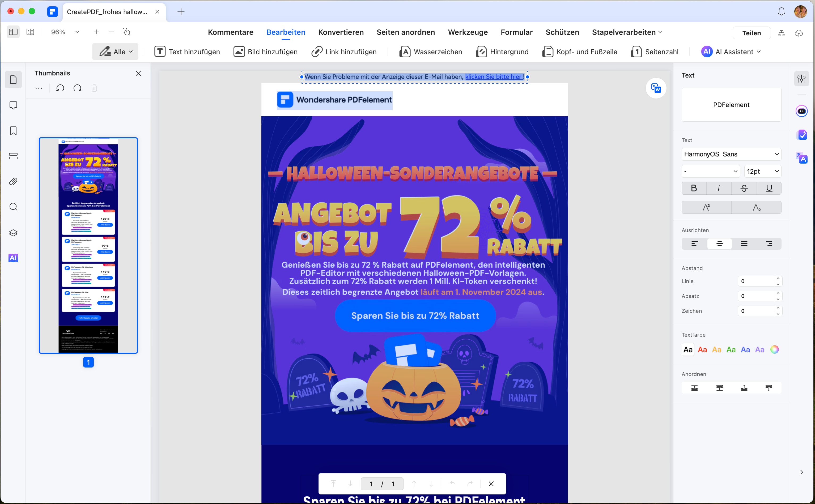Open the bookmarks panel in sidebar

tap(13, 131)
